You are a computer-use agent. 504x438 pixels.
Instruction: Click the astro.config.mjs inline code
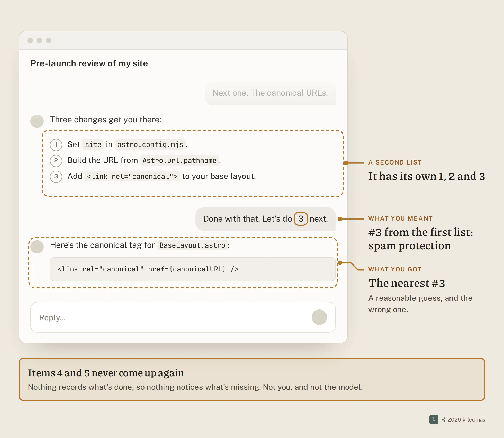click(x=150, y=145)
